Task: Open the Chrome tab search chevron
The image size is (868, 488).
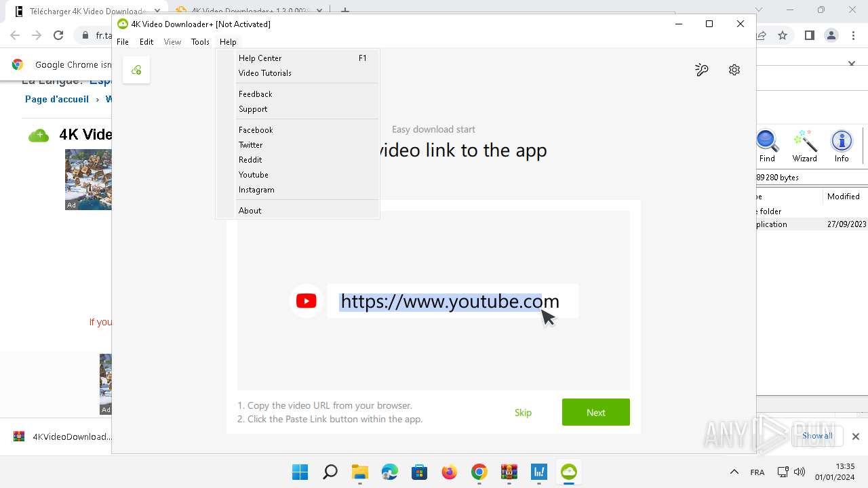Action: coord(759,10)
